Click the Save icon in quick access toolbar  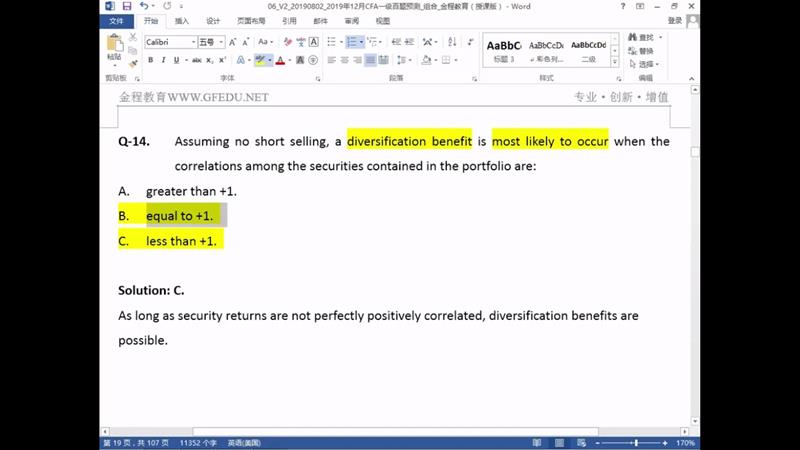(x=127, y=6)
